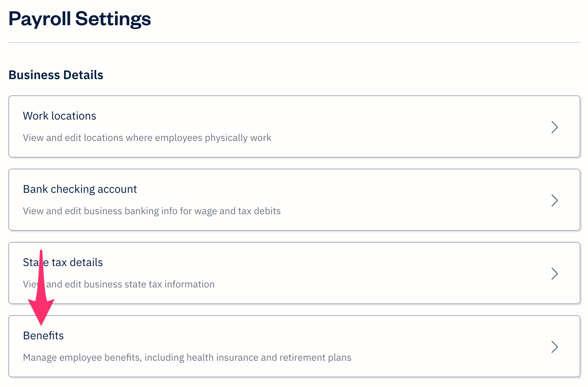Click the wage and tax debits description

pos(151,211)
